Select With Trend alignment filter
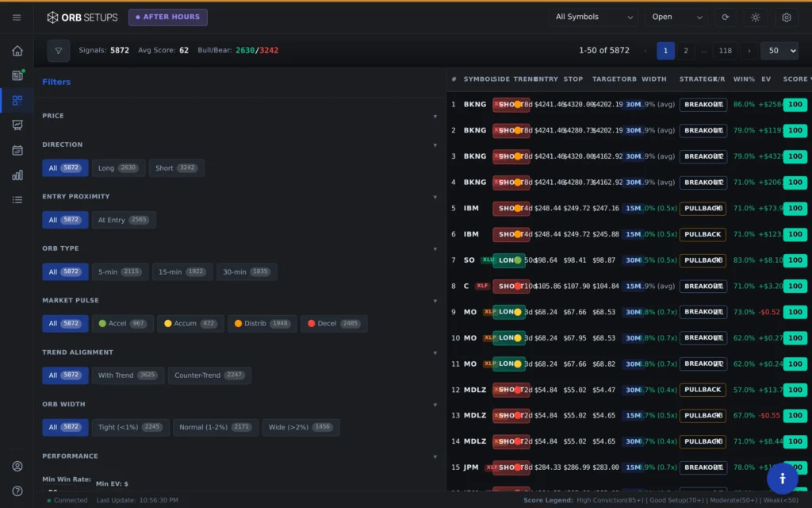 click(128, 375)
